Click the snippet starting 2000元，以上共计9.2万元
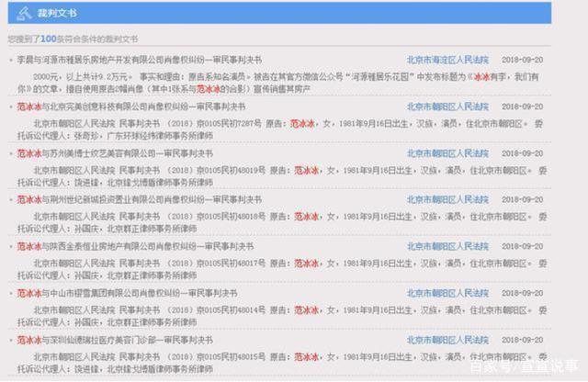The width and height of the screenshot is (588, 382). pyautogui.click(x=278, y=83)
